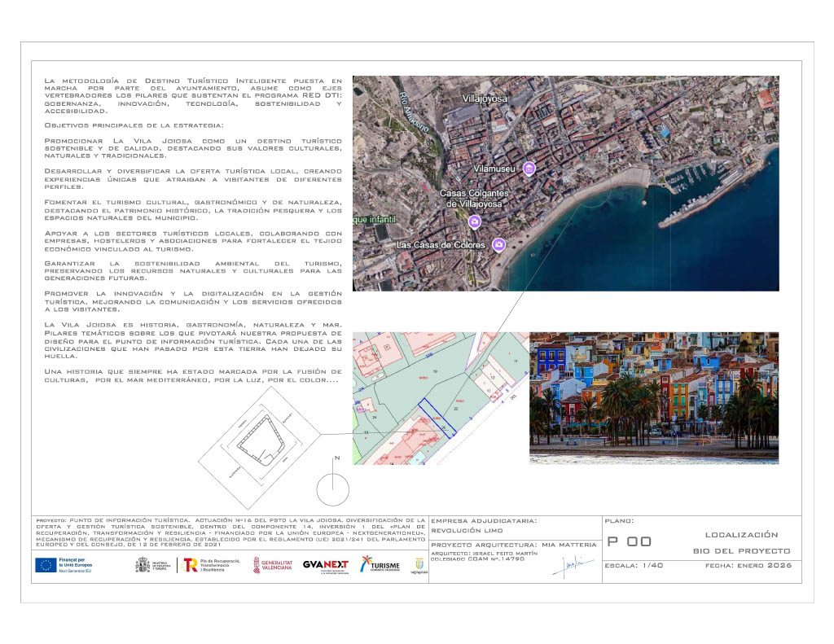The image size is (834, 644).
Task: Click the Spanish ministry coat of arms logo
Action: 143,565
